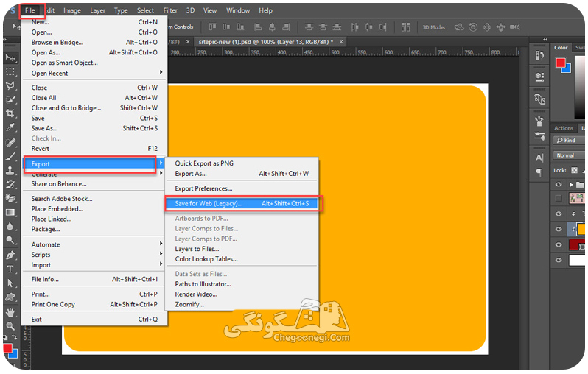Select the Custom Shape tool
The height and width of the screenshot is (374, 588).
(10, 297)
